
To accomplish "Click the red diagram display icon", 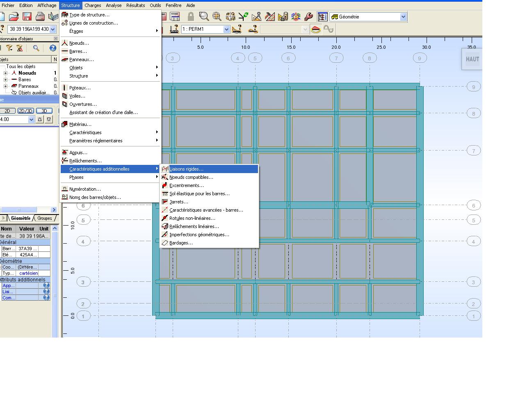I will (315, 29).
